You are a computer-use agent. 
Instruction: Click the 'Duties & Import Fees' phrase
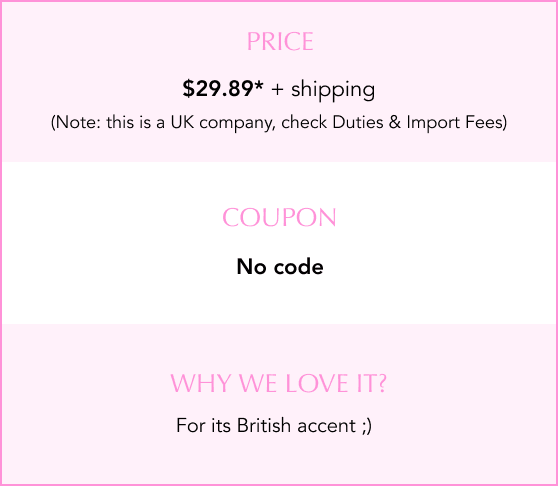420,123
